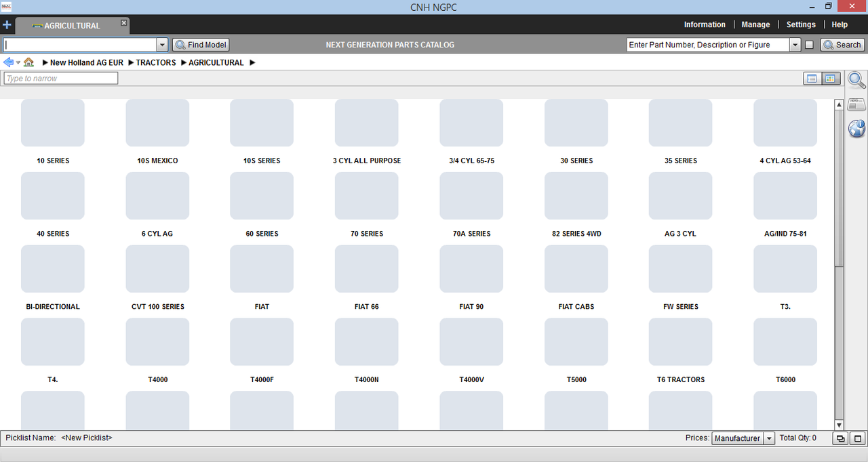Screen dimensions: 868x462
Task: Open the T4000F thumbnail
Action: [262, 342]
